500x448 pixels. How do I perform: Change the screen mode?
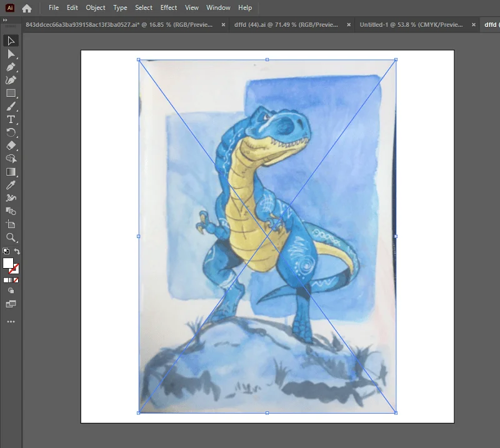tap(11, 304)
